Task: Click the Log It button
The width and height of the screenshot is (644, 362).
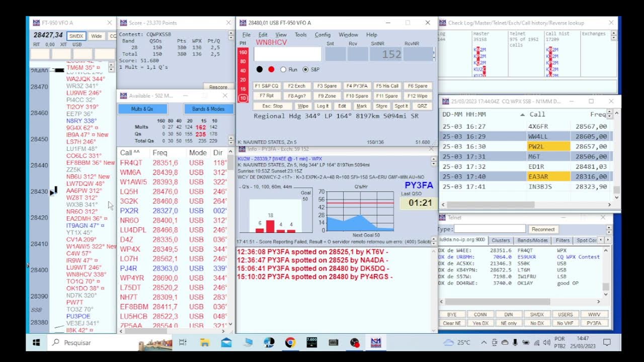Action: pos(323,106)
